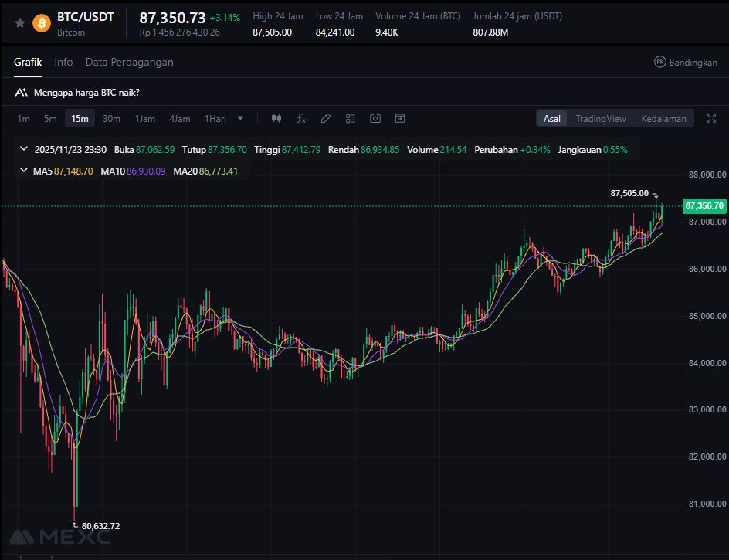Select the 1Jam timeframe
This screenshot has width=729, height=560.
coord(145,118)
